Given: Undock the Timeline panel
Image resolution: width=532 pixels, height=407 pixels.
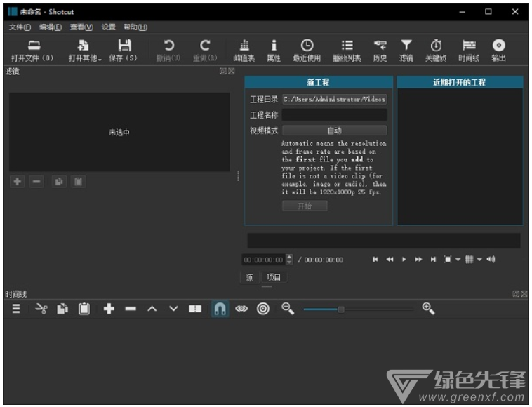Looking at the screenshot, I should [516, 294].
